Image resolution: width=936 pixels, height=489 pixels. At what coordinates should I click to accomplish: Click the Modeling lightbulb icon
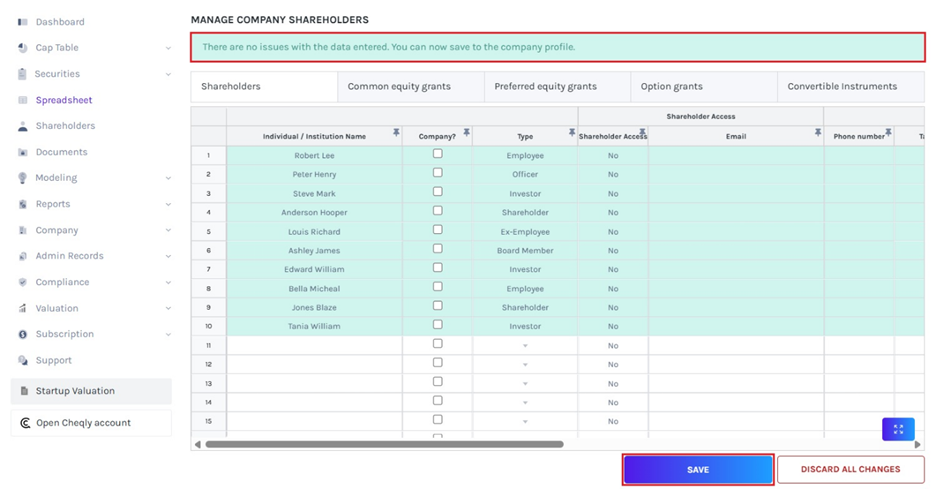click(23, 178)
